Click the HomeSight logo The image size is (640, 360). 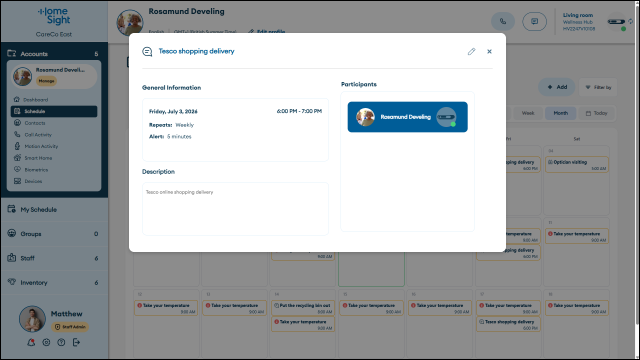pyautogui.click(x=54, y=16)
